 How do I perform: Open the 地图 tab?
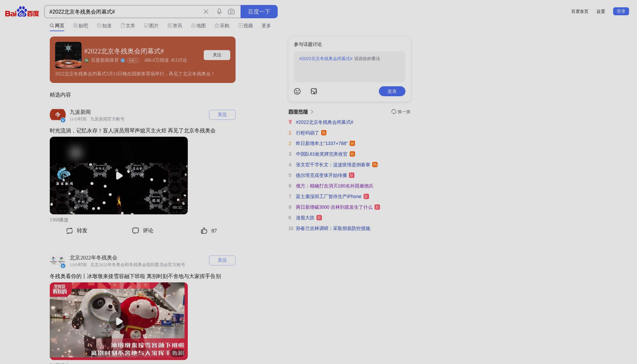(198, 26)
